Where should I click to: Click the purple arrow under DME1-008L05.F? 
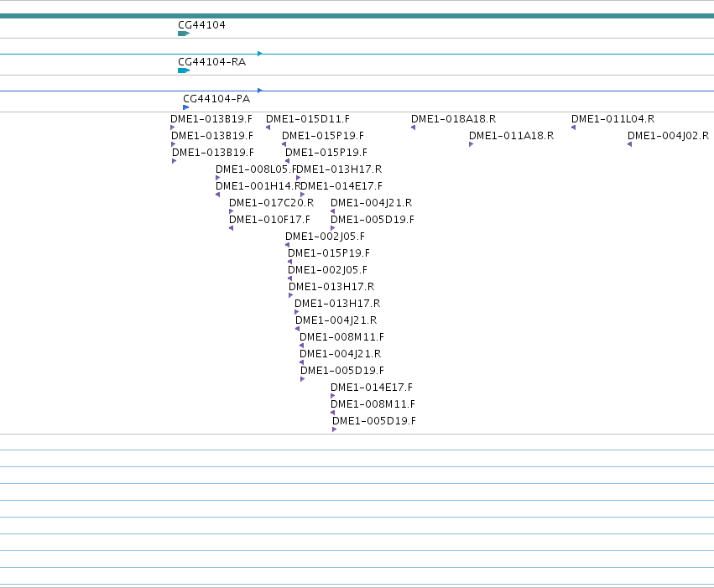[218, 178]
